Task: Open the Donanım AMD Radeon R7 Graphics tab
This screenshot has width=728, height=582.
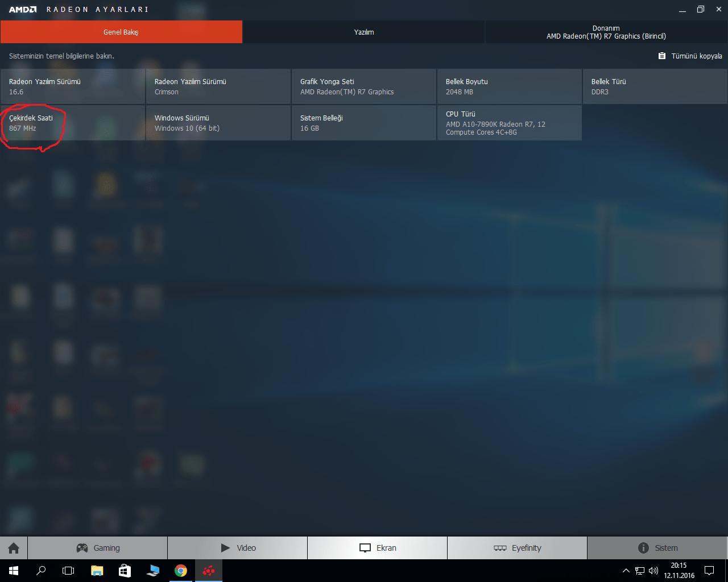Action: click(x=606, y=32)
